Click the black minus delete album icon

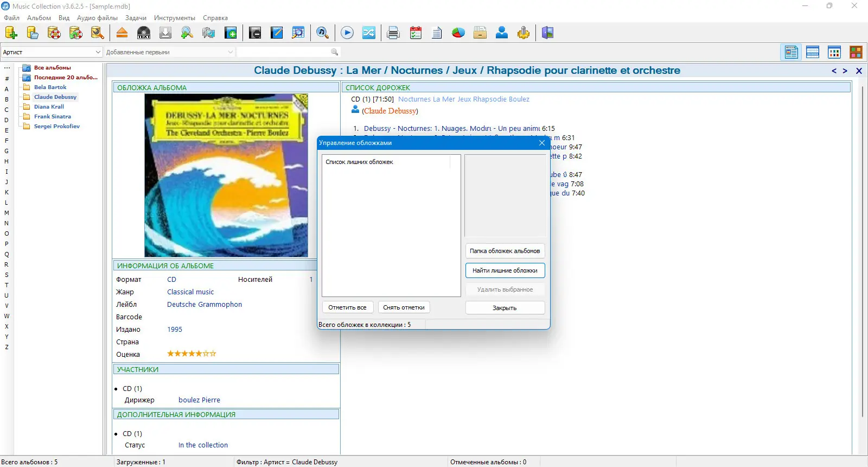tap(255, 33)
